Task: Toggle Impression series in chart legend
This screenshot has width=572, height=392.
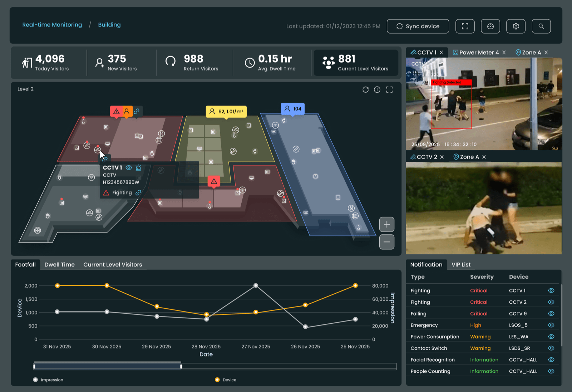Action: pyautogui.click(x=48, y=380)
